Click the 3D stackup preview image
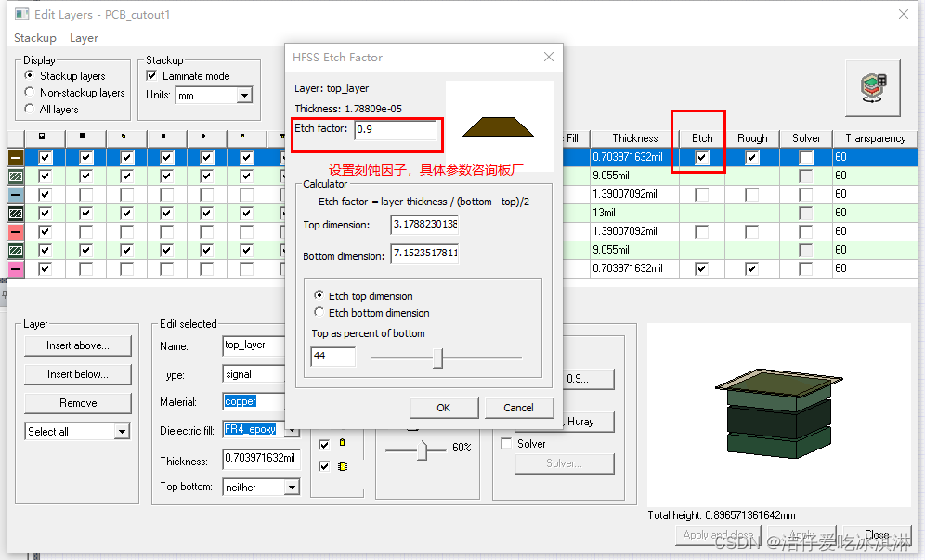This screenshot has height=560, width=925. pos(778,413)
